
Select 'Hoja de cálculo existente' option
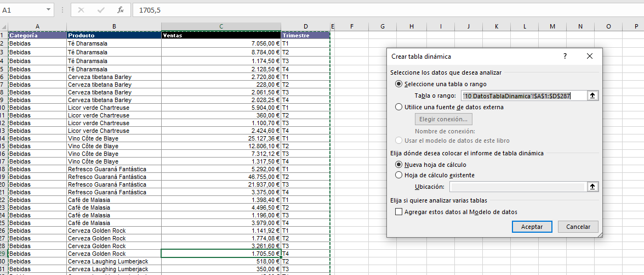pyautogui.click(x=398, y=175)
